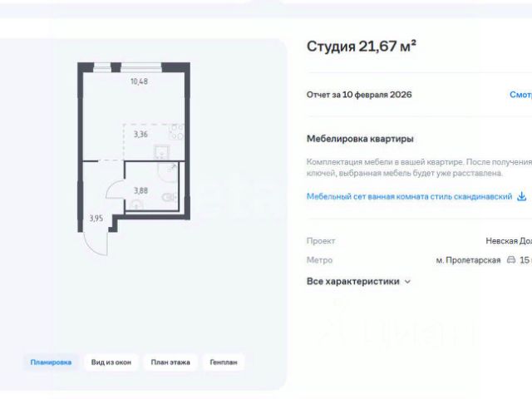Click the stove burners in the kitchen area

coord(175,132)
